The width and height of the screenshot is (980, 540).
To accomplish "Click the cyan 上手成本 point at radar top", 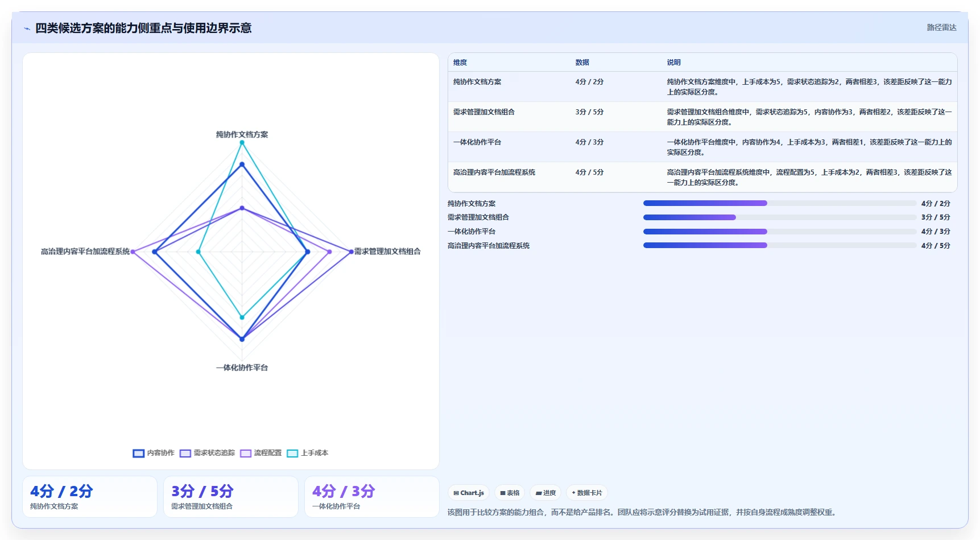I will tap(242, 143).
